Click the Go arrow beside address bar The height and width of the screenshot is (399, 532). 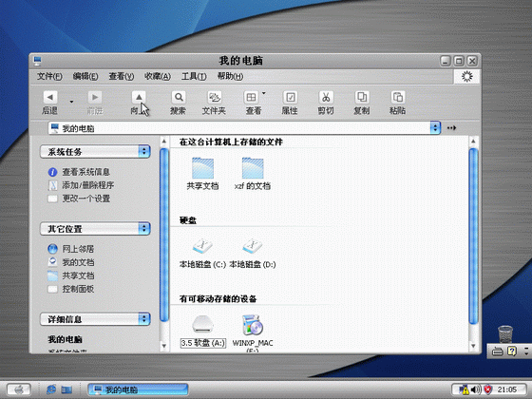[451, 128]
